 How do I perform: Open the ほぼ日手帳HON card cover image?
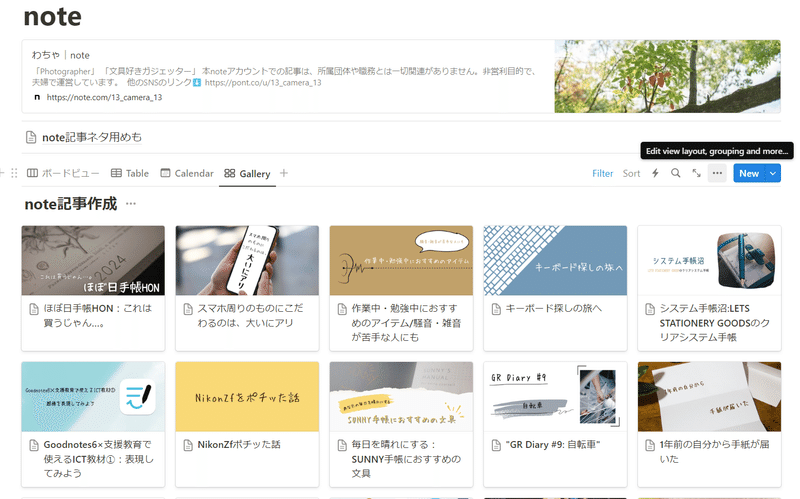tap(93, 260)
